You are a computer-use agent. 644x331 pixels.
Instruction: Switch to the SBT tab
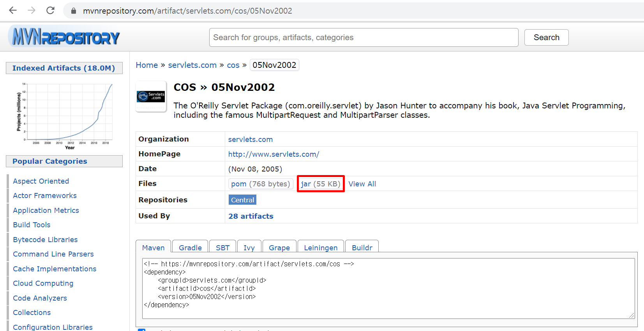[222, 248]
